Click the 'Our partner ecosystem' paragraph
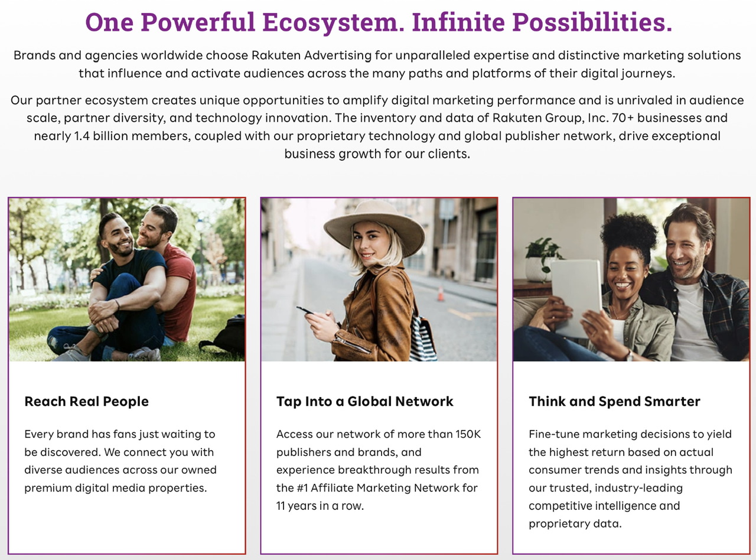The width and height of the screenshot is (756, 560). 377,127
